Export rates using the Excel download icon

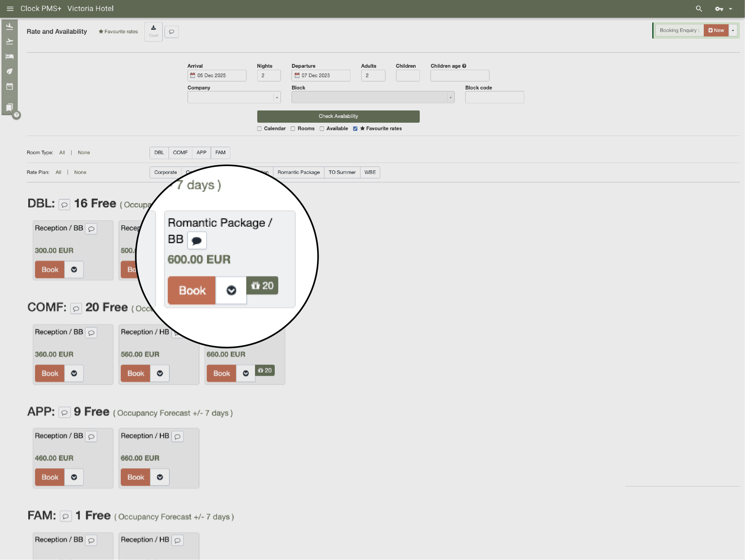click(x=153, y=31)
